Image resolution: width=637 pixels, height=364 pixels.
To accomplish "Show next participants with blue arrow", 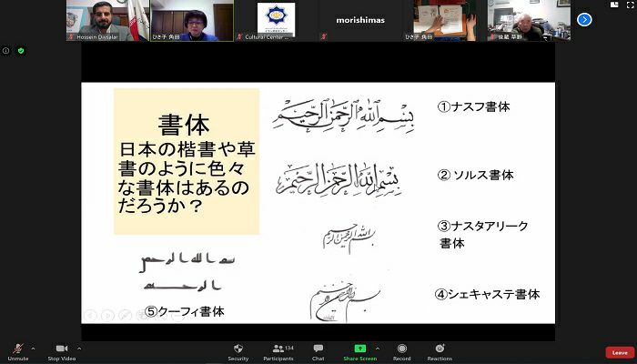I will click(x=584, y=19).
